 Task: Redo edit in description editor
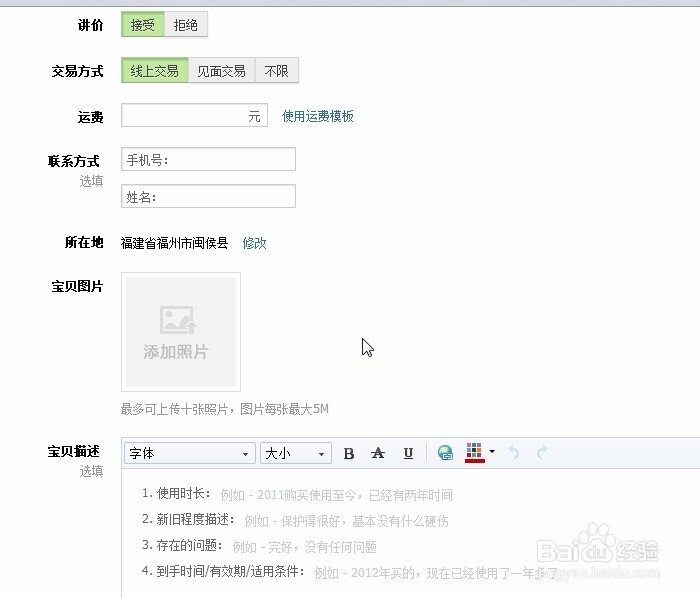[542, 453]
